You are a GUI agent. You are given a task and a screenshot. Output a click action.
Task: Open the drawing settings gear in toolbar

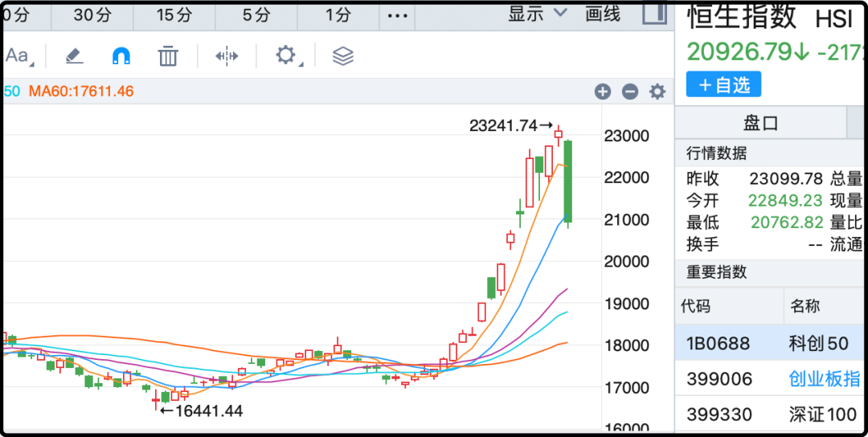click(x=286, y=55)
